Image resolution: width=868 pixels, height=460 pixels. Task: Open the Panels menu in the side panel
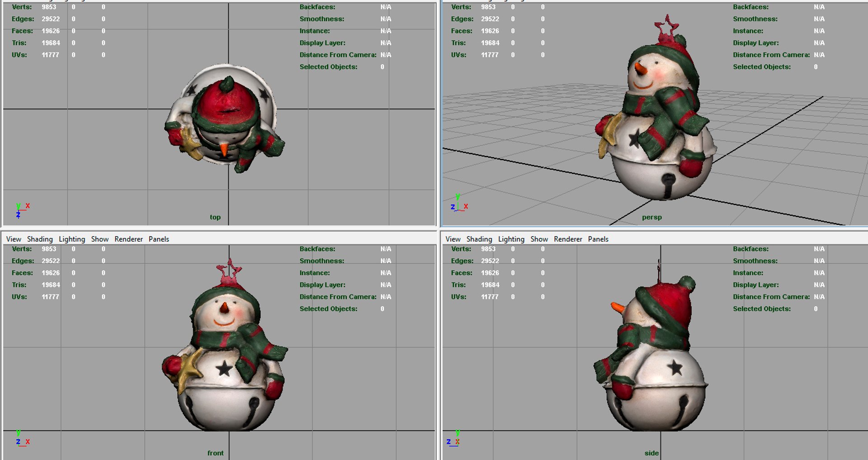tap(598, 239)
